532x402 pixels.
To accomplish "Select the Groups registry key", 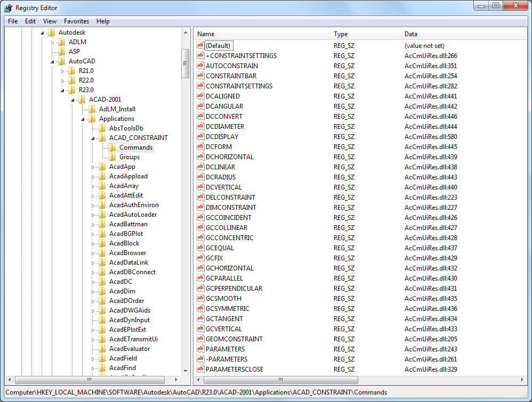I will (x=129, y=157).
